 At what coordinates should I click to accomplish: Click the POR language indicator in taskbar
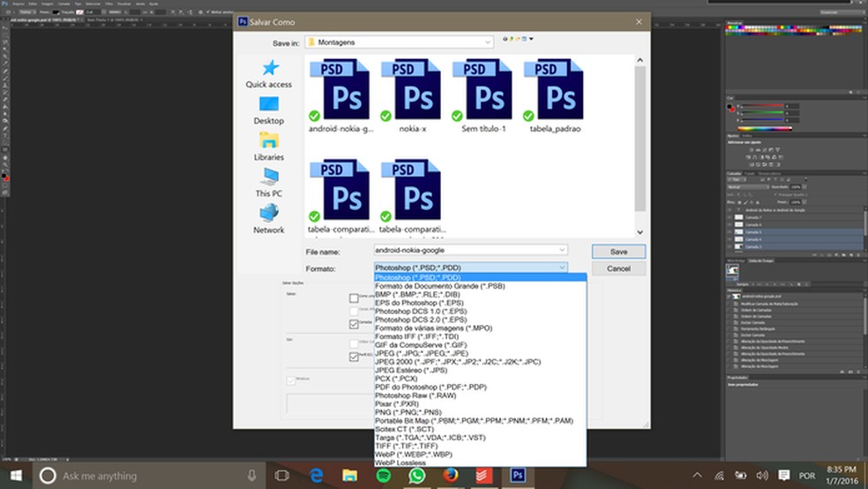(x=807, y=476)
